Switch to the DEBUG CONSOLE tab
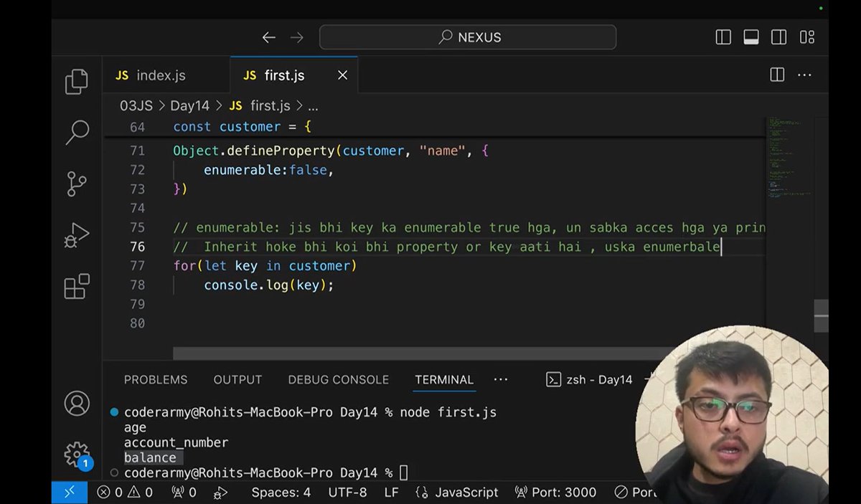This screenshot has width=861, height=504. click(338, 379)
